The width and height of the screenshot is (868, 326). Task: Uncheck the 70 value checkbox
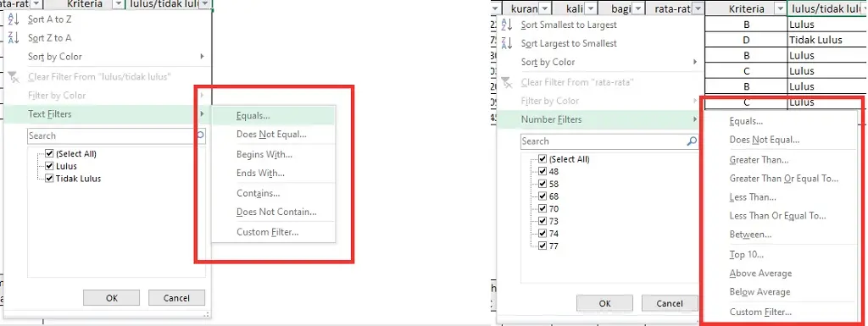[542, 209]
